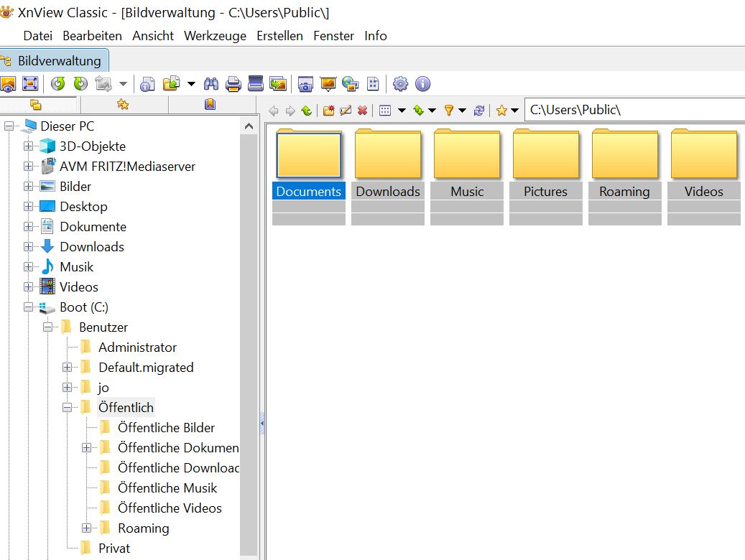745x560 pixels.
Task: Click the printer icon
Action: (x=233, y=84)
